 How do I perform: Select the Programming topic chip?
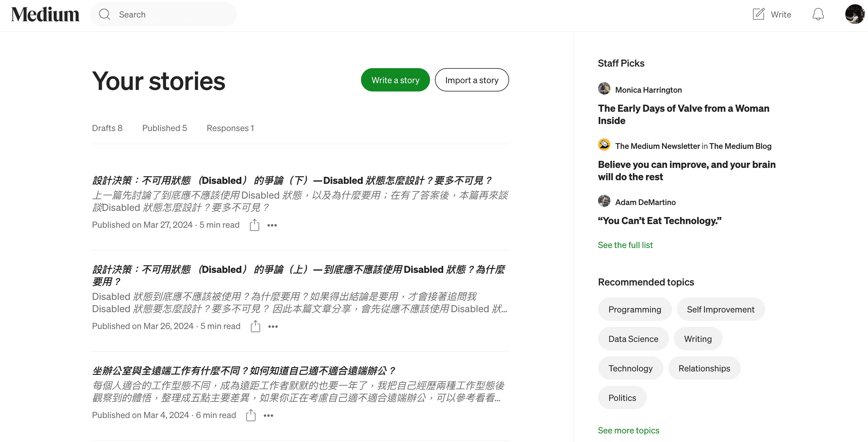(635, 309)
